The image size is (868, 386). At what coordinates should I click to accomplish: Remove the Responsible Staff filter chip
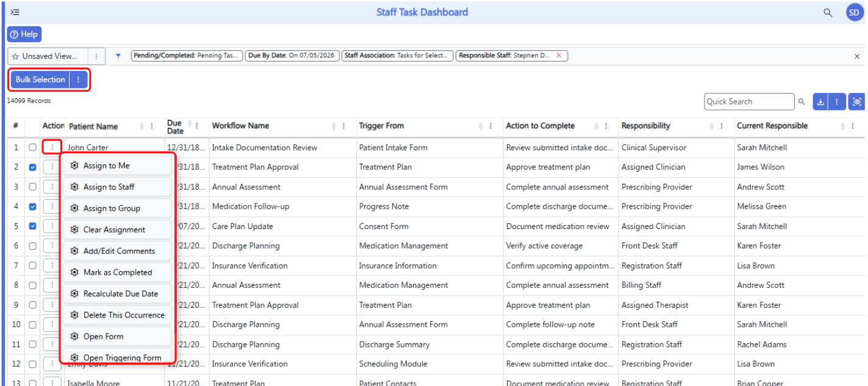[559, 56]
